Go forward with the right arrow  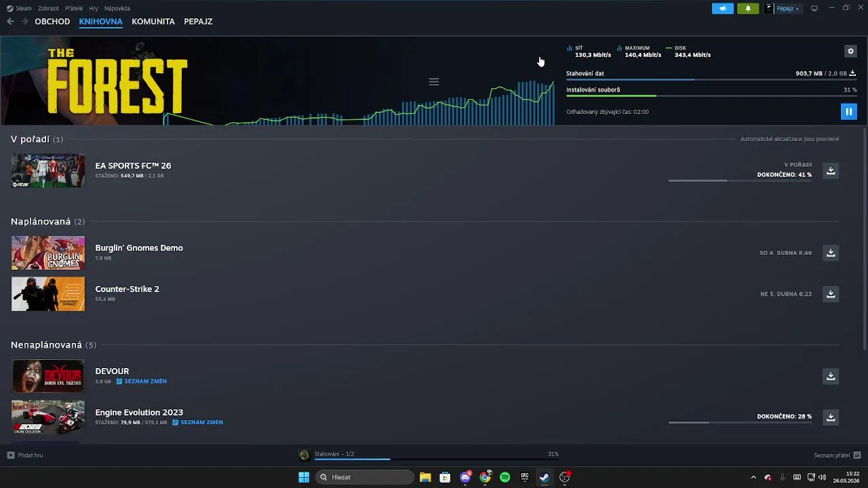point(24,21)
